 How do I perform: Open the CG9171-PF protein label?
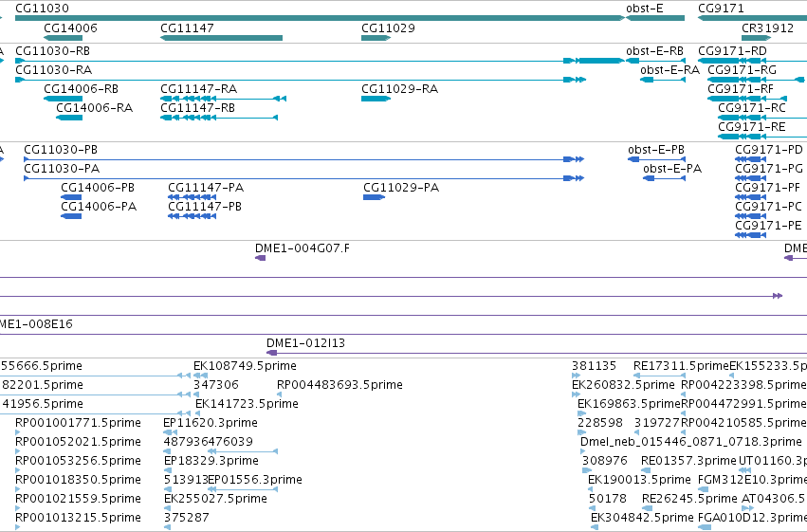click(x=767, y=188)
